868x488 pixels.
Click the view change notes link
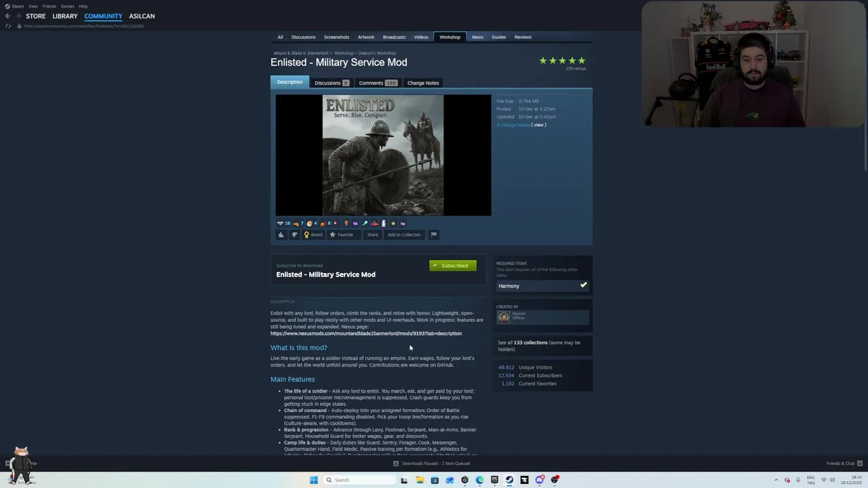538,125
